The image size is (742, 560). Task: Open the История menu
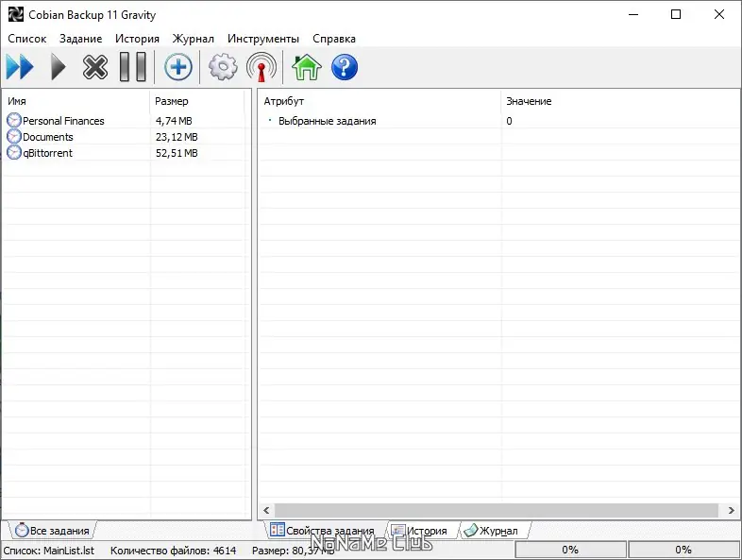tap(137, 39)
